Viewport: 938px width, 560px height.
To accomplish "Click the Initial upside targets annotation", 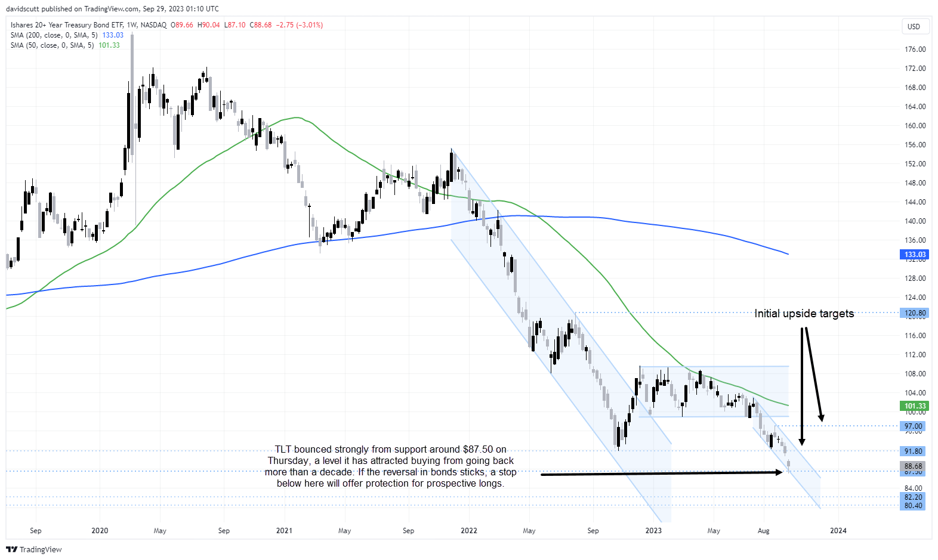I will pyautogui.click(x=804, y=314).
